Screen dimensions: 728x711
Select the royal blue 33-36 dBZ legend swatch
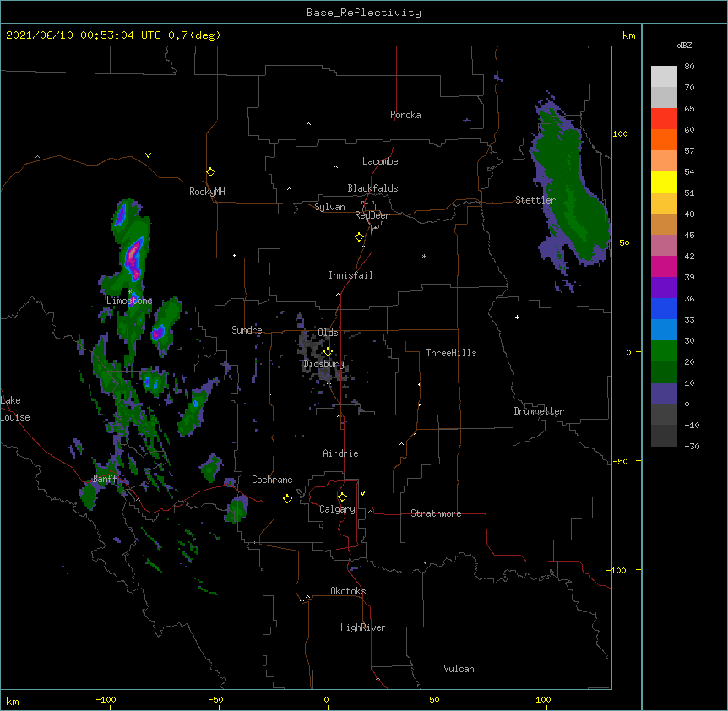(664, 308)
